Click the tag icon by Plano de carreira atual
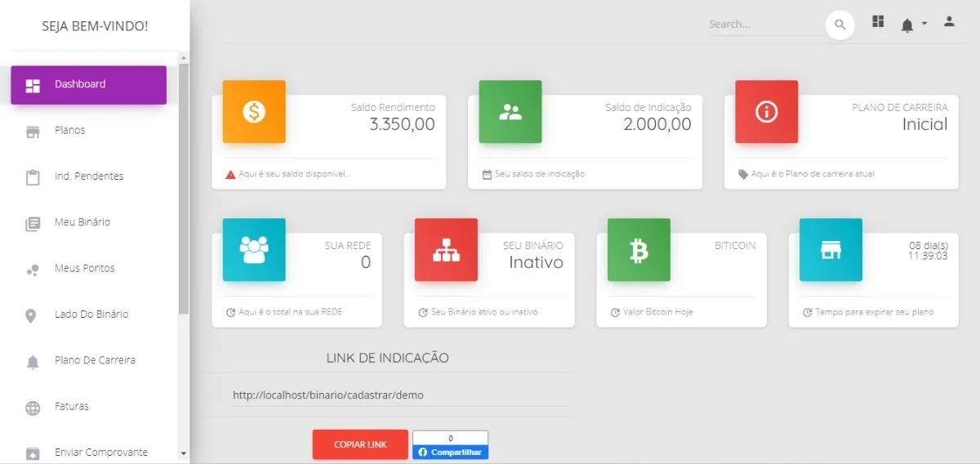 (x=743, y=174)
